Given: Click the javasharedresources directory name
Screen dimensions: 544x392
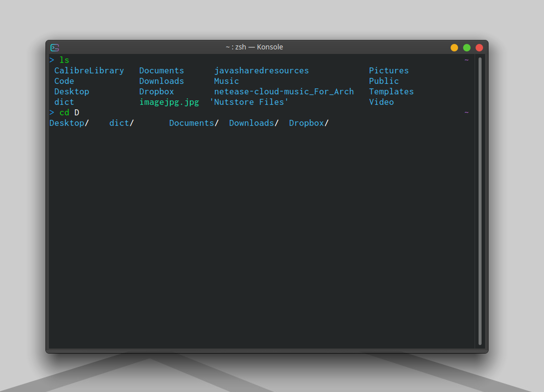Looking at the screenshot, I should (x=262, y=70).
